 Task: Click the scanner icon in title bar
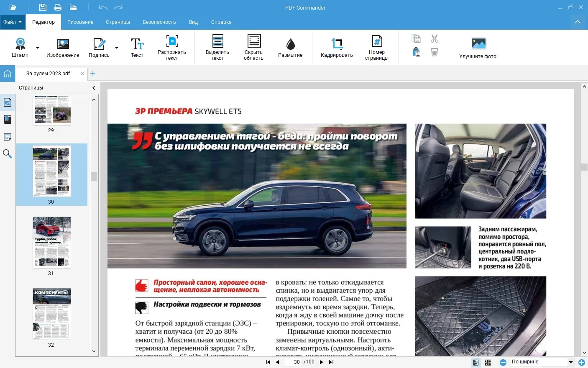point(73,8)
